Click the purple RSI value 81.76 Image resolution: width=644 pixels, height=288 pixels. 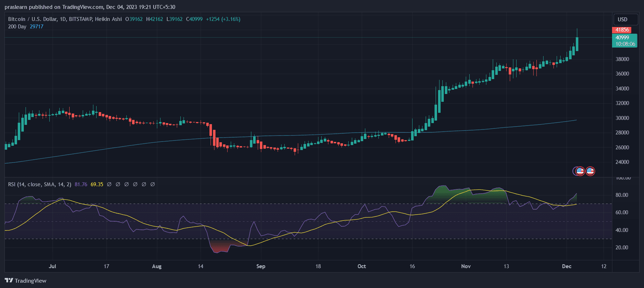(x=81, y=184)
